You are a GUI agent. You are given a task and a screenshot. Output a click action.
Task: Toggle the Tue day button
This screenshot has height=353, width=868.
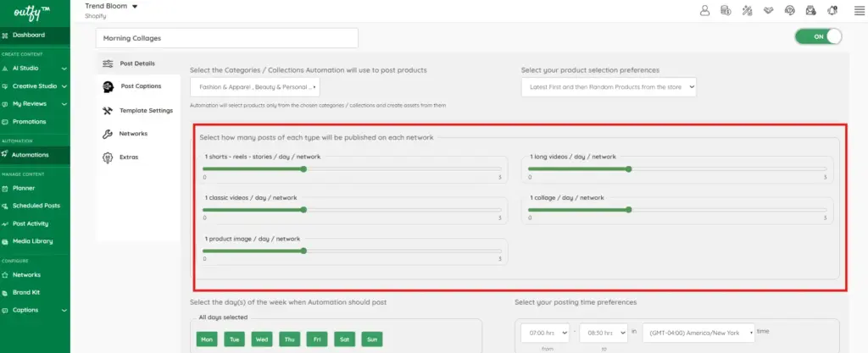[234, 339]
